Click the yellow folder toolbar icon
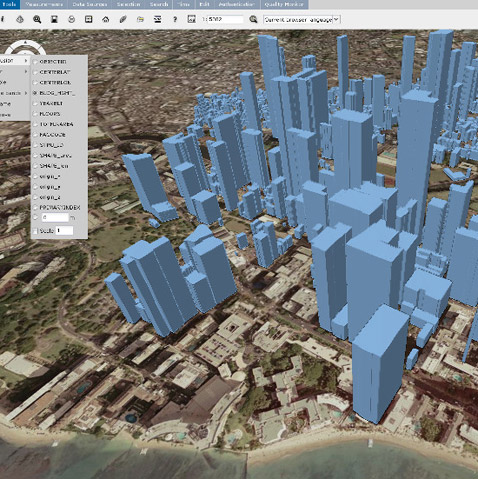This screenshot has width=478, height=479. (140, 19)
